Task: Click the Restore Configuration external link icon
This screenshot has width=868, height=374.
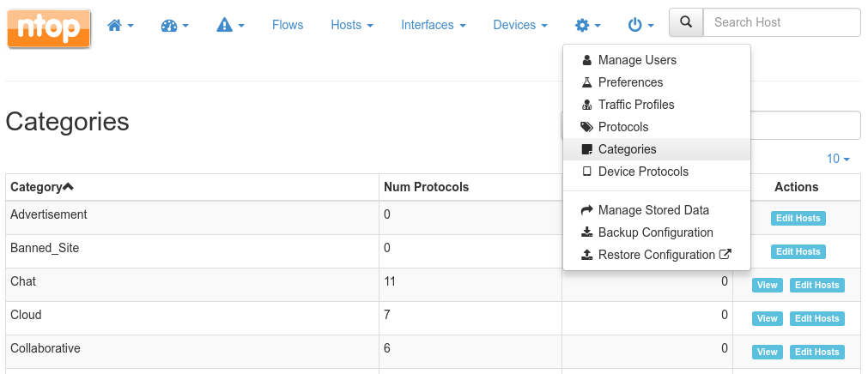Action: pyautogui.click(x=725, y=255)
